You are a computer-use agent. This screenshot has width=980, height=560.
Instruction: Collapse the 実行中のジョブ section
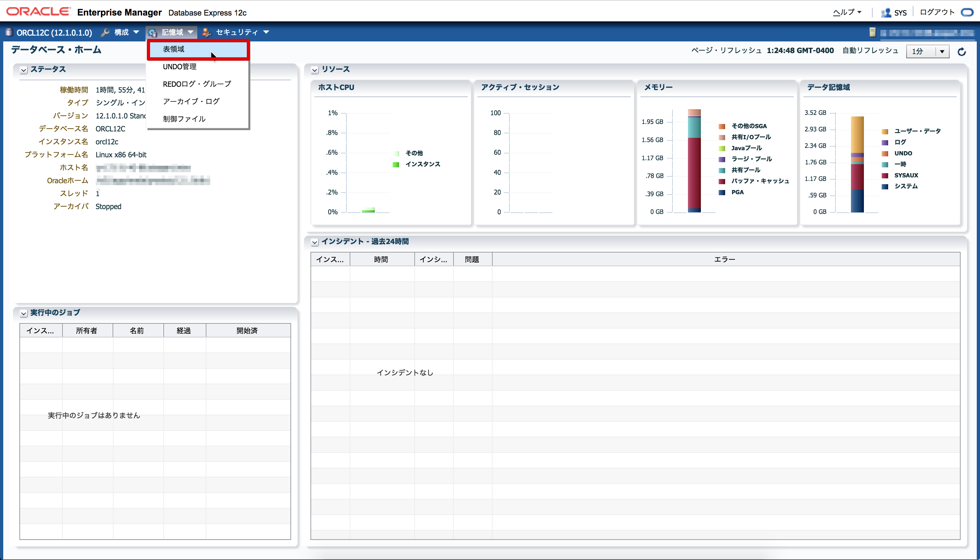pos(24,313)
